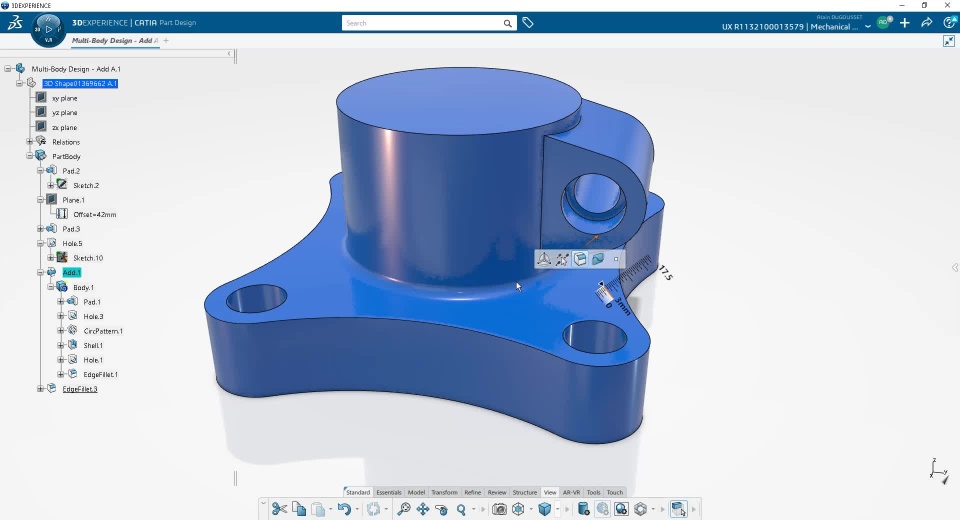This screenshot has height=520, width=960.
Task: Expand the Pad.3 node
Action: pos(40,228)
